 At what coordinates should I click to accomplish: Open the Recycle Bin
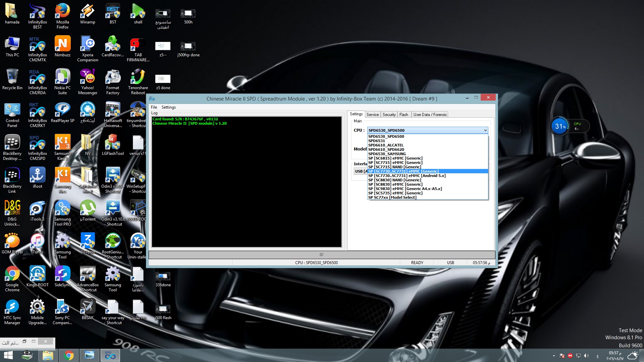[12, 79]
